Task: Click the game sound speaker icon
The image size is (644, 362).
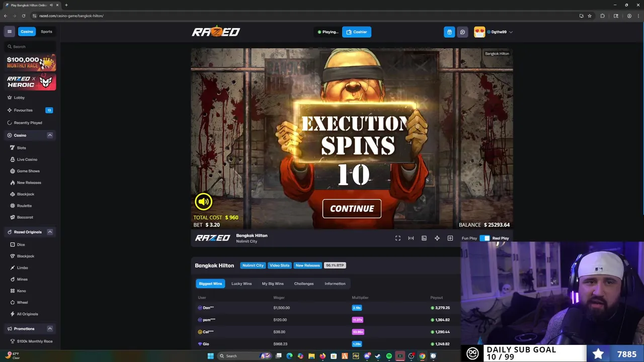Action: (x=203, y=202)
